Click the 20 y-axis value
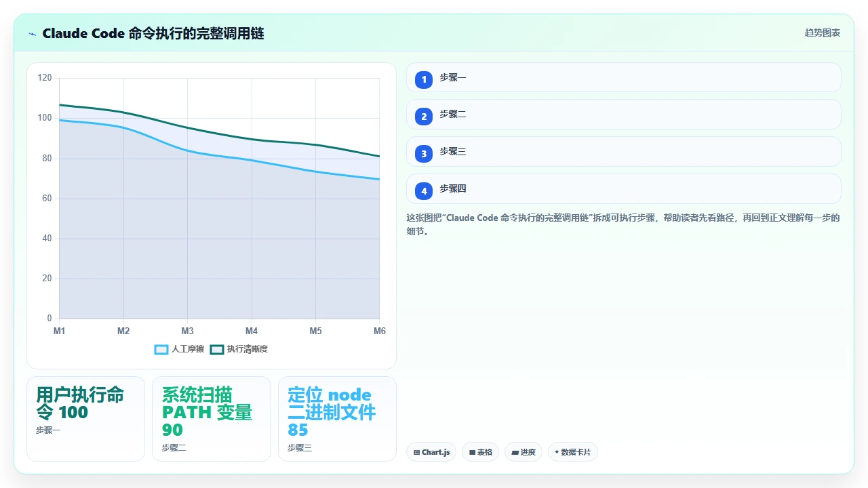 tap(47, 279)
